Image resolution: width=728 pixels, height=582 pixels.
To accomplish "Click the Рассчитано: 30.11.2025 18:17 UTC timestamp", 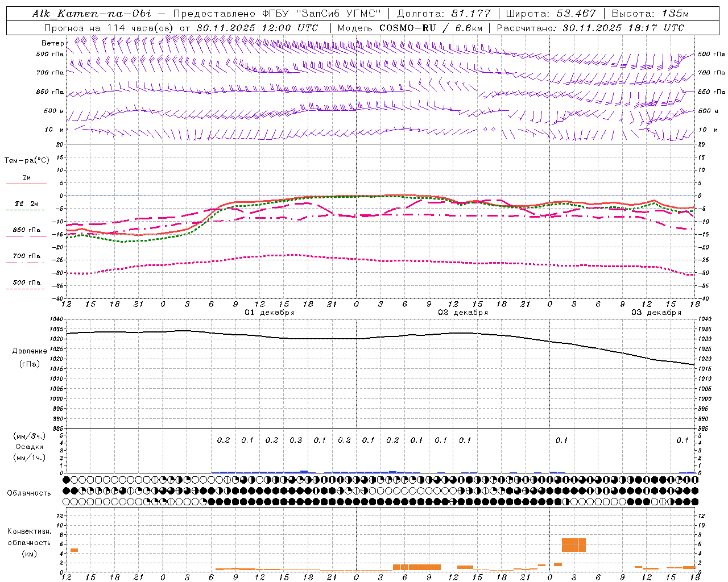I will 590,28.
